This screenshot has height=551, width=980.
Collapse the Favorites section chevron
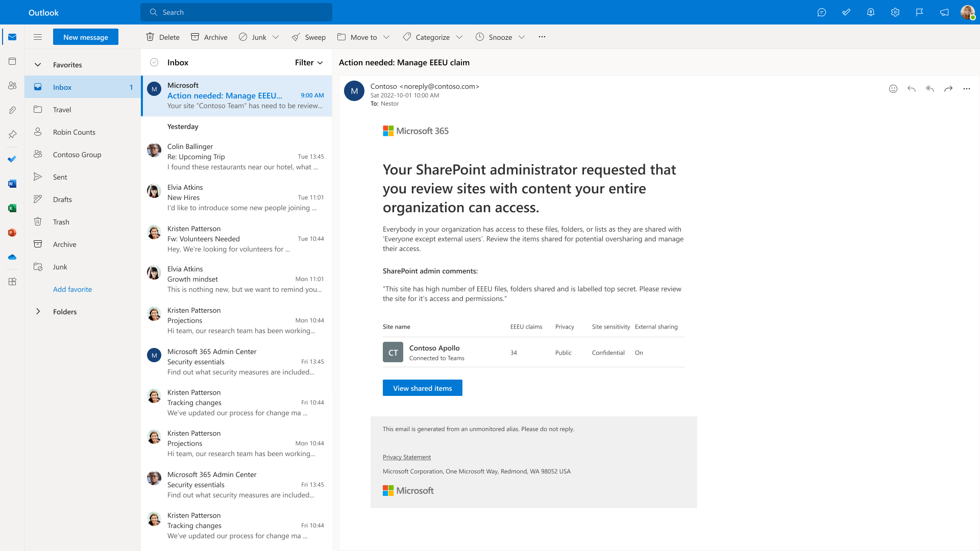(x=37, y=65)
